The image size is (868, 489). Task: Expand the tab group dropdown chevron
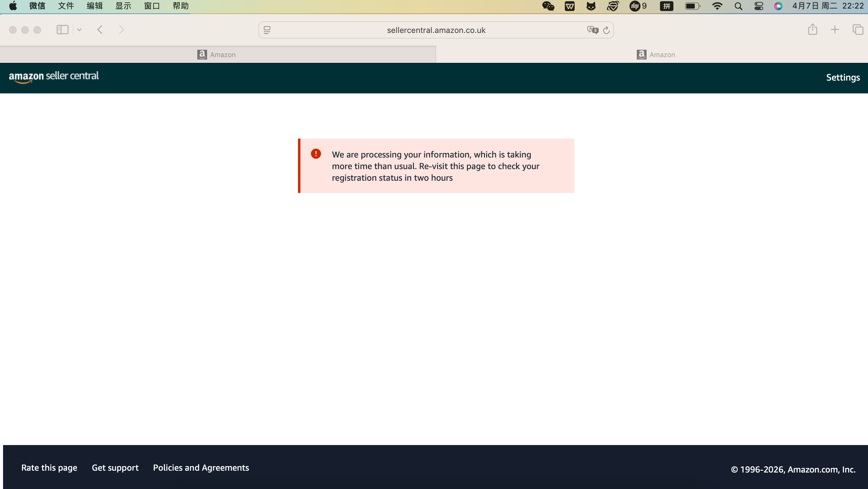(x=79, y=30)
